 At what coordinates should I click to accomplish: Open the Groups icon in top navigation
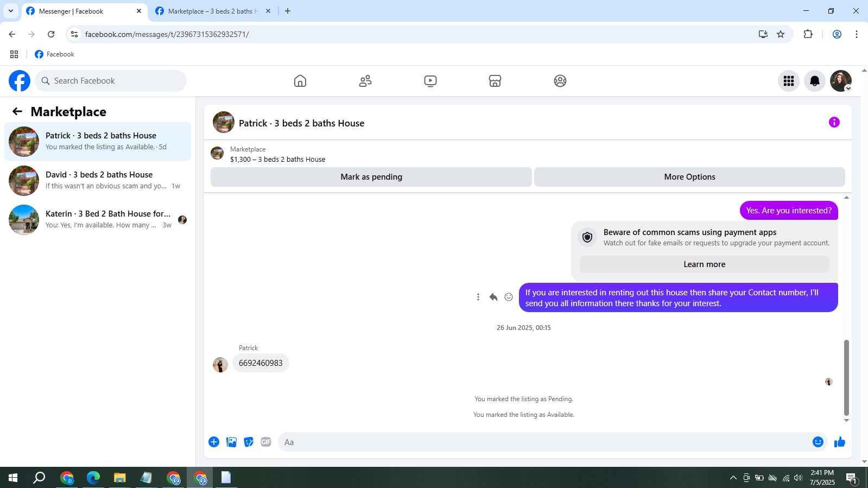(560, 81)
